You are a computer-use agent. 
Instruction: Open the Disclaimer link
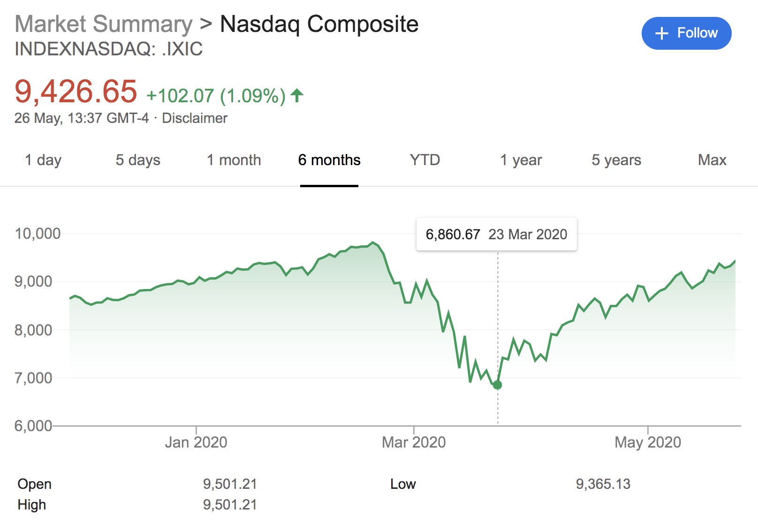pyautogui.click(x=195, y=118)
